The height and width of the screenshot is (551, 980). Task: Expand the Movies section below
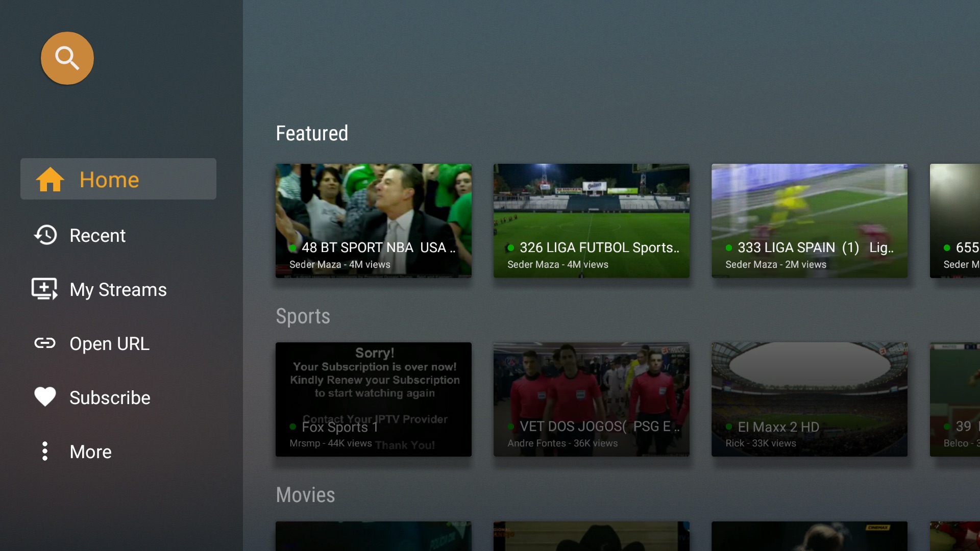pos(306,493)
